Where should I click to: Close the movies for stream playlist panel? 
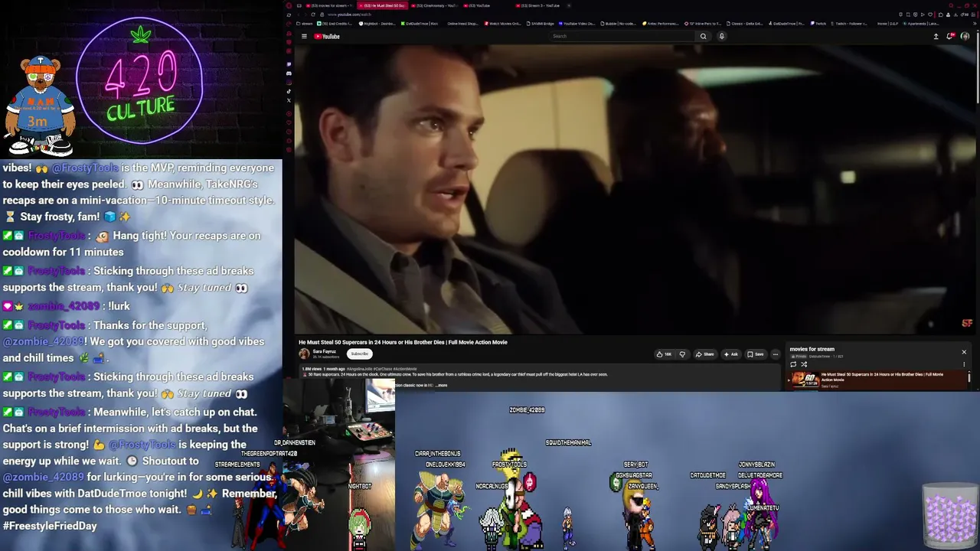[964, 352]
